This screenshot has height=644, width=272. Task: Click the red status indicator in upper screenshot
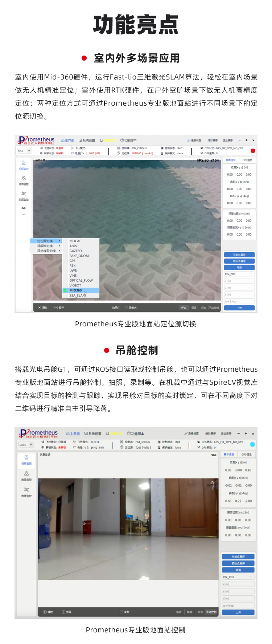pos(253,151)
